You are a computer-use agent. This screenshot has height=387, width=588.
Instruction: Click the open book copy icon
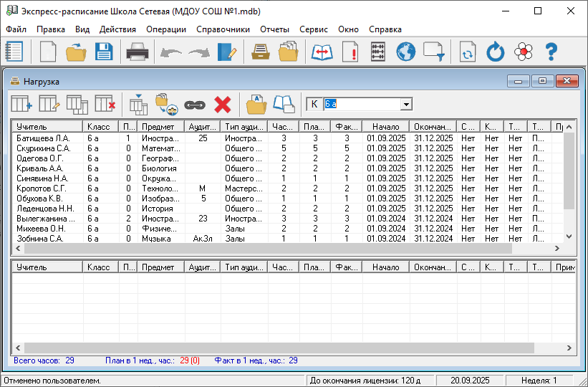(284, 104)
